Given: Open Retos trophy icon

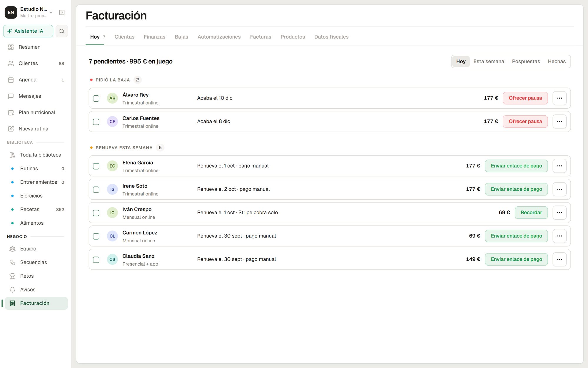Looking at the screenshot, I should [x=12, y=276].
